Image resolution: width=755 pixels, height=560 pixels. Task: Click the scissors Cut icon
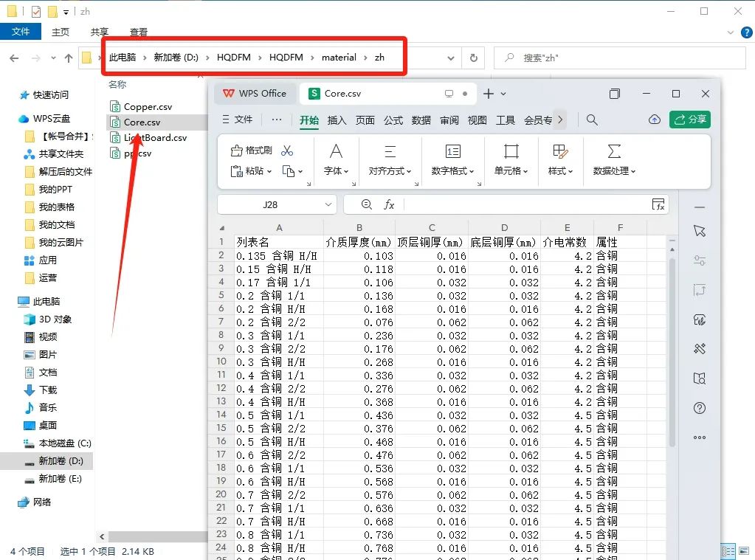coord(287,151)
